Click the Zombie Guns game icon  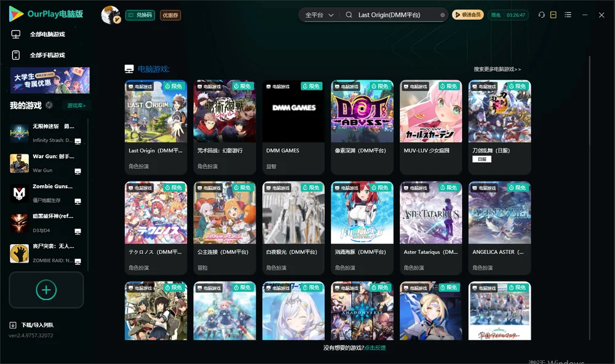19,193
